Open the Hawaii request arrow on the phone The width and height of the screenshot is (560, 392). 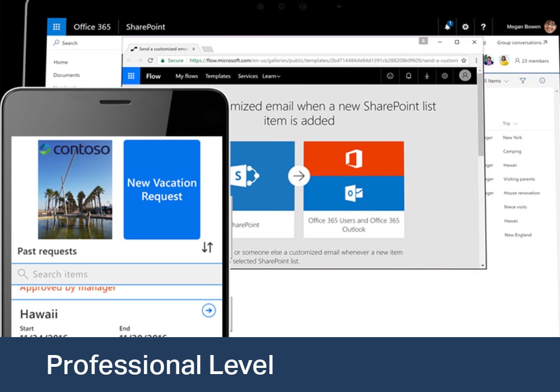pos(209,310)
